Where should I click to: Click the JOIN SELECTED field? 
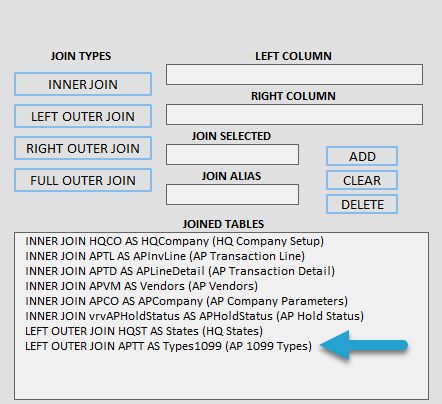[x=233, y=155]
